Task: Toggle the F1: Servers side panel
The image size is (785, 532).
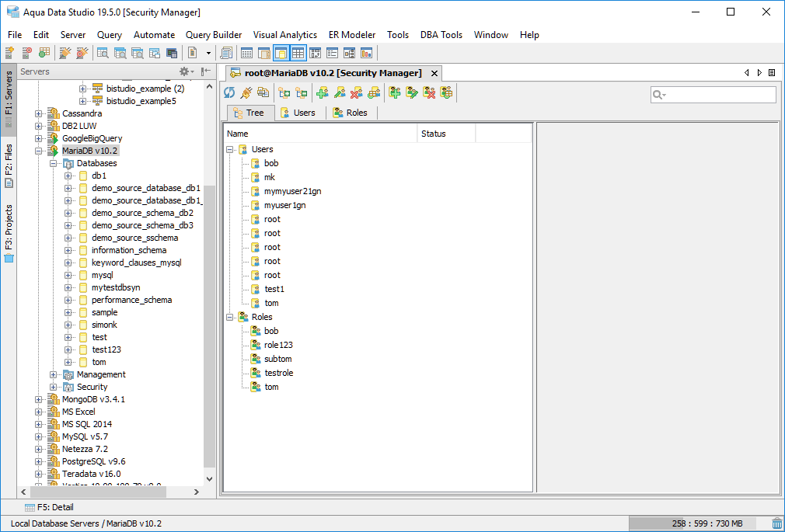Action: pos(9,99)
